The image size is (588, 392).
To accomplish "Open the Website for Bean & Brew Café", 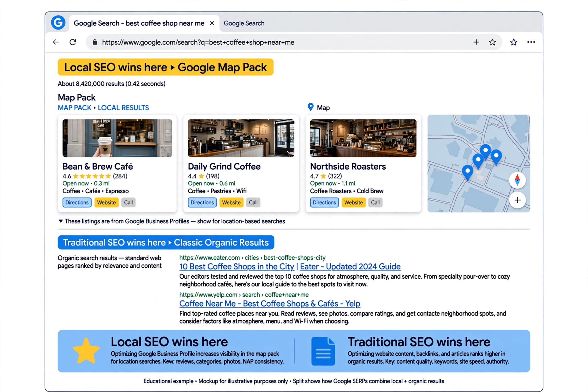I will [x=107, y=202].
